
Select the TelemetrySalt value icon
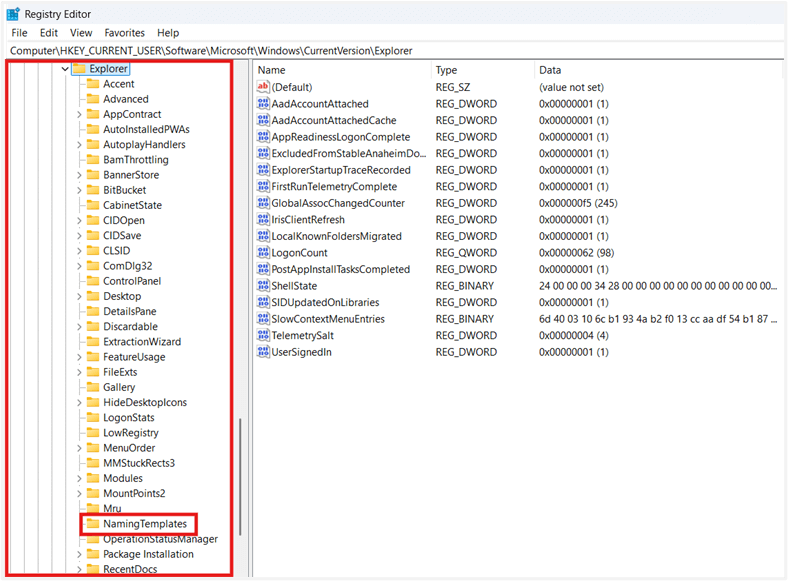pyautogui.click(x=264, y=336)
